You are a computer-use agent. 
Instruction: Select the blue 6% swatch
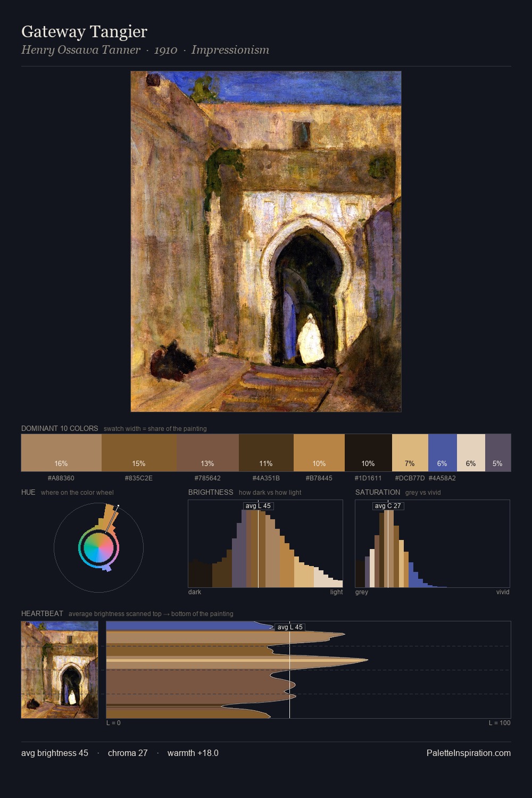point(443,453)
